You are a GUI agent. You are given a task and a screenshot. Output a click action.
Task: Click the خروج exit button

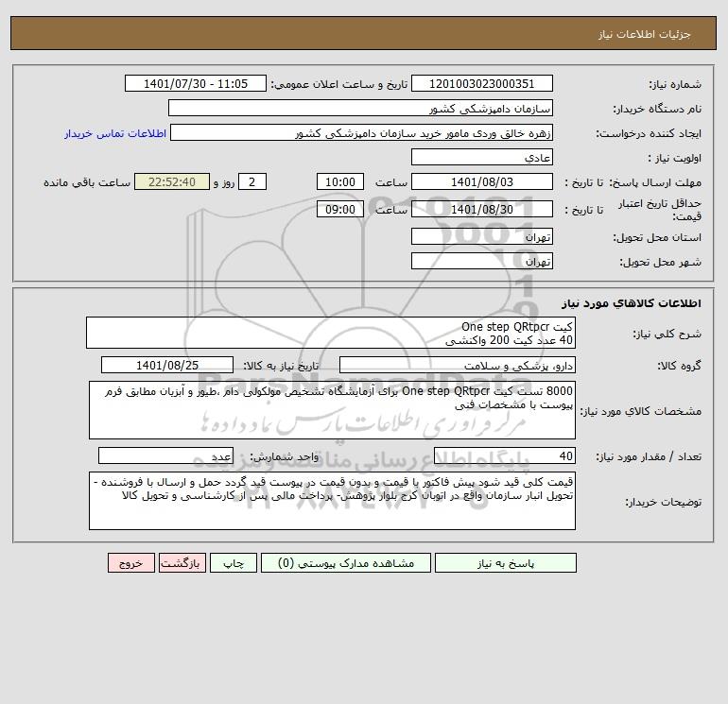[131, 562]
